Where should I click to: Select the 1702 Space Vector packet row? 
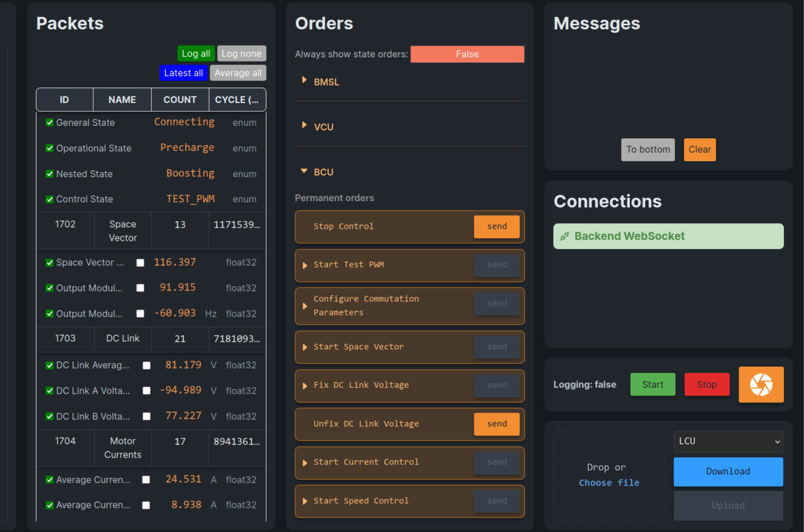[x=151, y=231]
